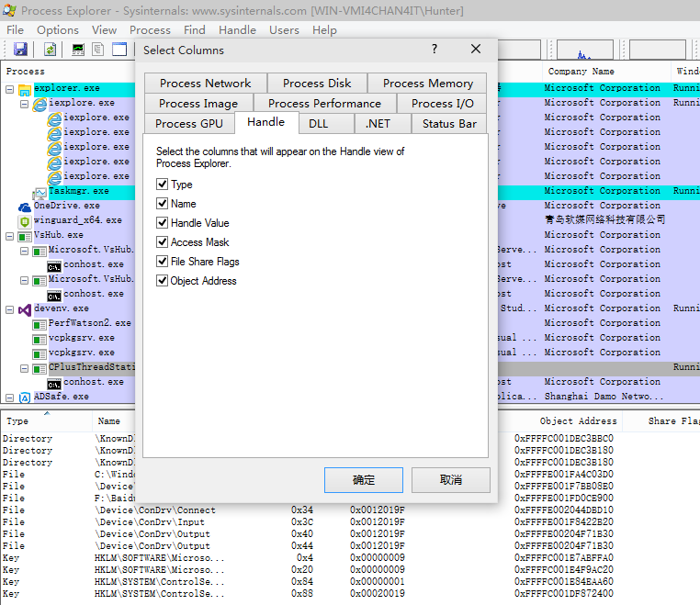The width and height of the screenshot is (700, 605).
Task: Collapse the VsHub.exe tree node
Action: pos(10,237)
